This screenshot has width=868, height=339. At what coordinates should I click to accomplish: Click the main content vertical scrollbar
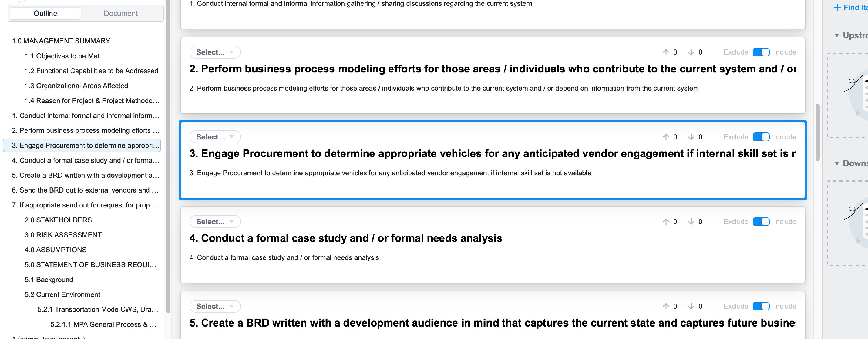coord(817,132)
